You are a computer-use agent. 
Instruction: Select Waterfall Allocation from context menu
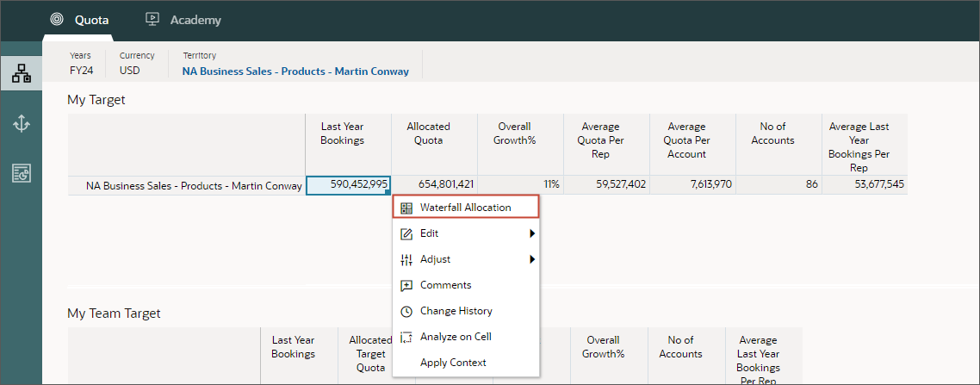click(466, 208)
